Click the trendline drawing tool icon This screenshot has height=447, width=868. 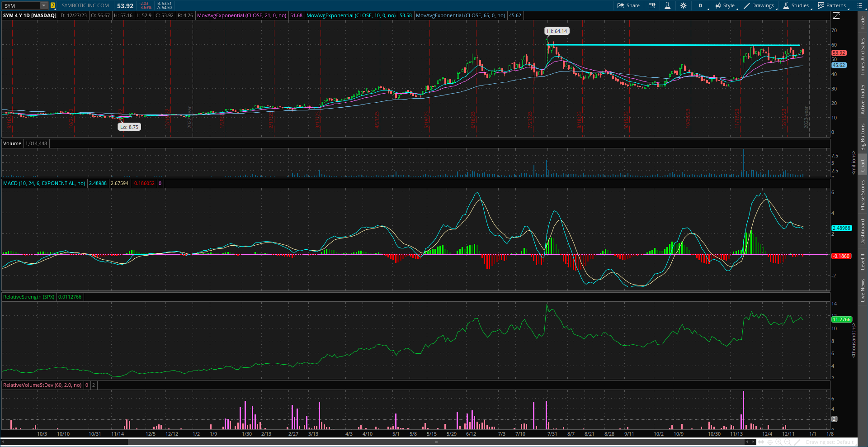[798, 442]
